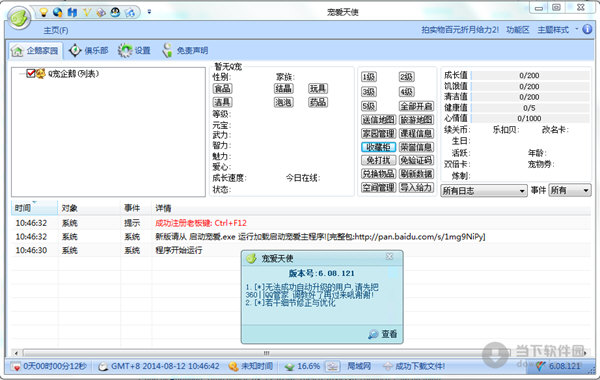600x380 pixels.
Task: Click the 成长值 progress bar
Action: pos(530,75)
